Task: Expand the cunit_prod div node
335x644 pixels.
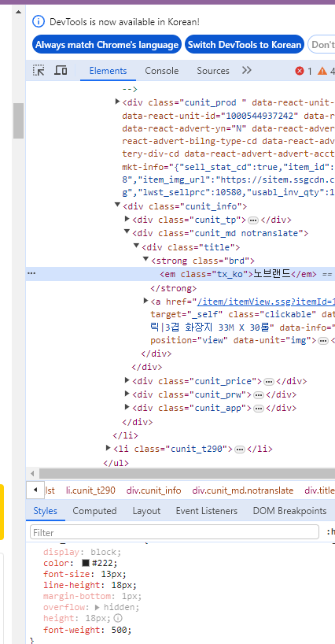Action: [x=118, y=102]
